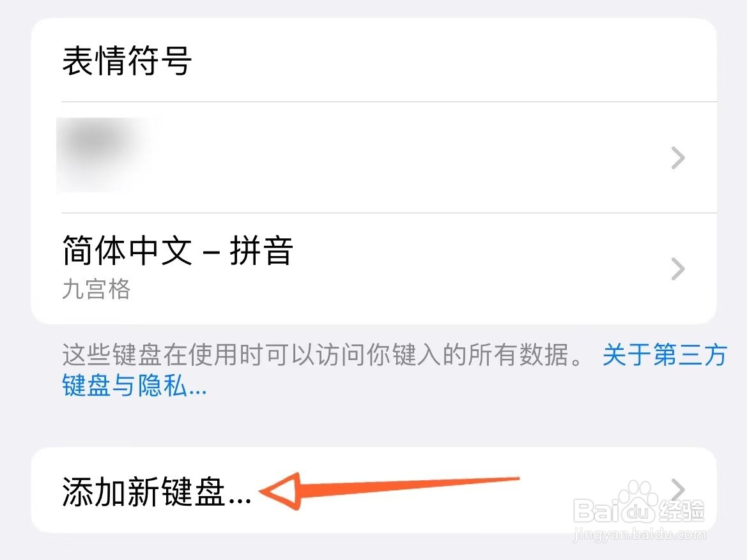Tap empty space right of 表情符号
This screenshot has width=747, height=560.
click(452, 61)
